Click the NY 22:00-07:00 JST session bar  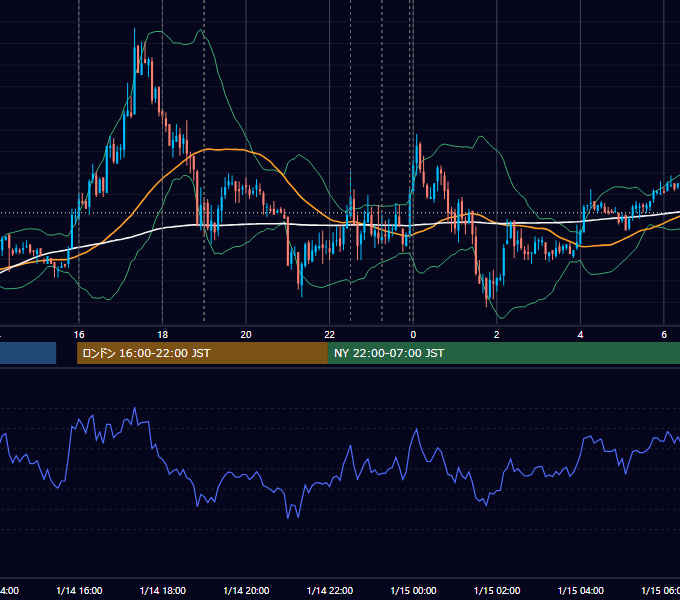pyautogui.click(x=503, y=353)
